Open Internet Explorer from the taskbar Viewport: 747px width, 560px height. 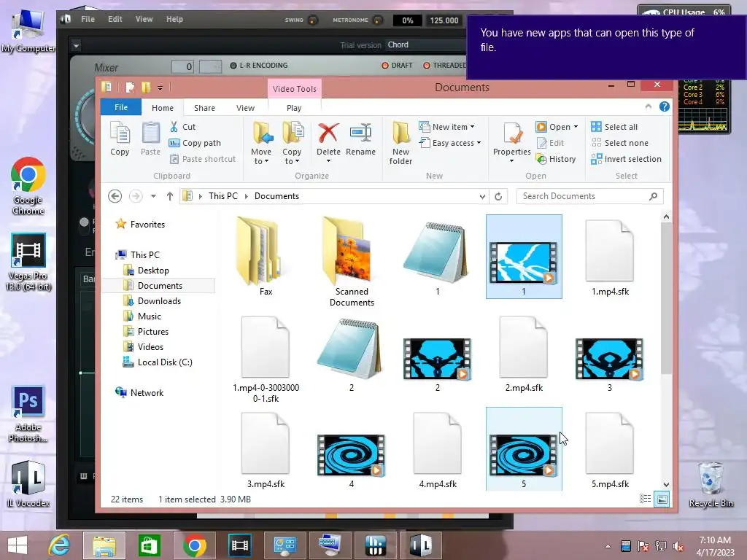59,545
